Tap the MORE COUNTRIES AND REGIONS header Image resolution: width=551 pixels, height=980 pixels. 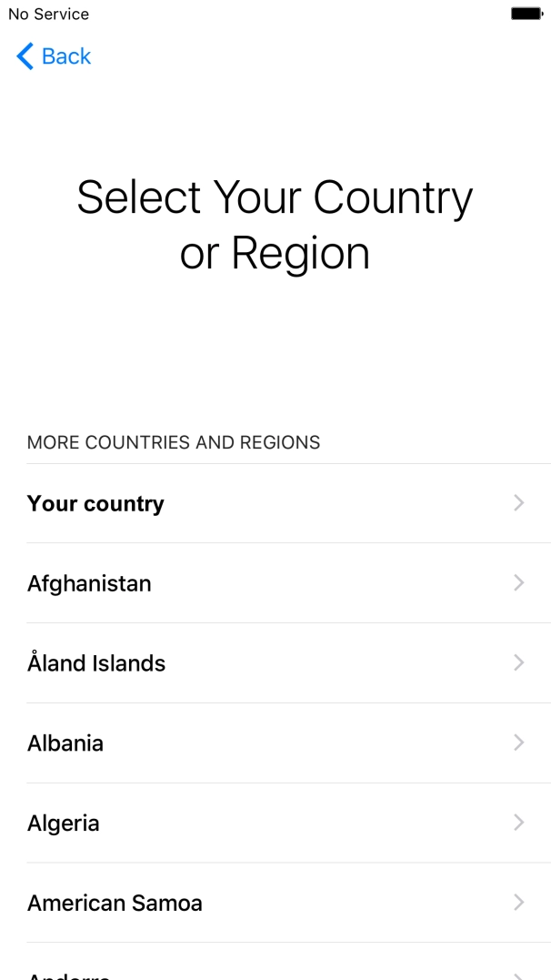(x=173, y=442)
